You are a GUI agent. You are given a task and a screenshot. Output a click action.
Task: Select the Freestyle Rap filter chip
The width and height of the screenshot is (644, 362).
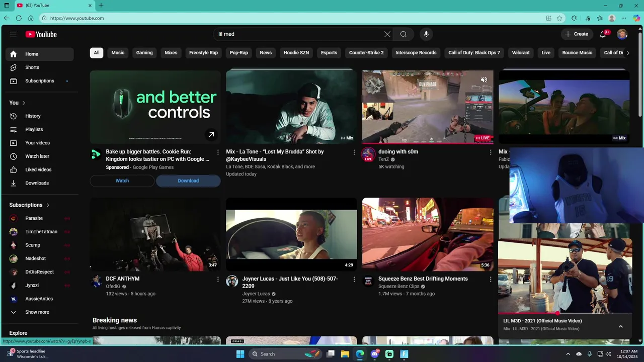[x=203, y=53]
